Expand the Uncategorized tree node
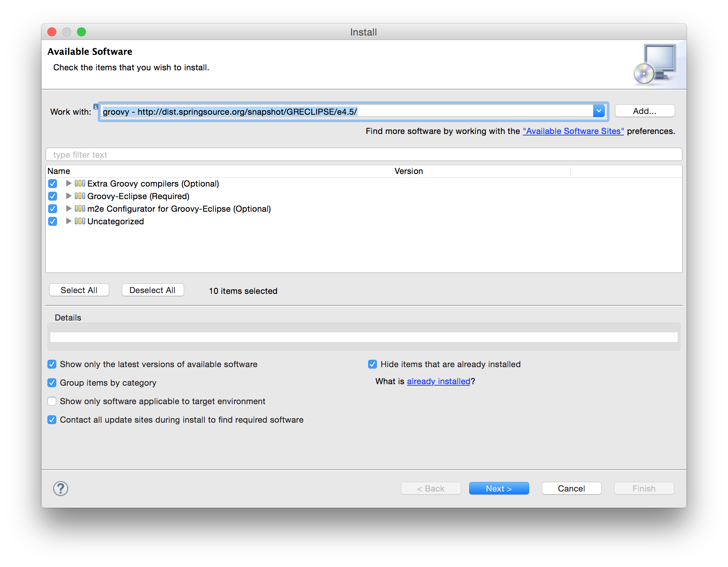 [x=69, y=221]
